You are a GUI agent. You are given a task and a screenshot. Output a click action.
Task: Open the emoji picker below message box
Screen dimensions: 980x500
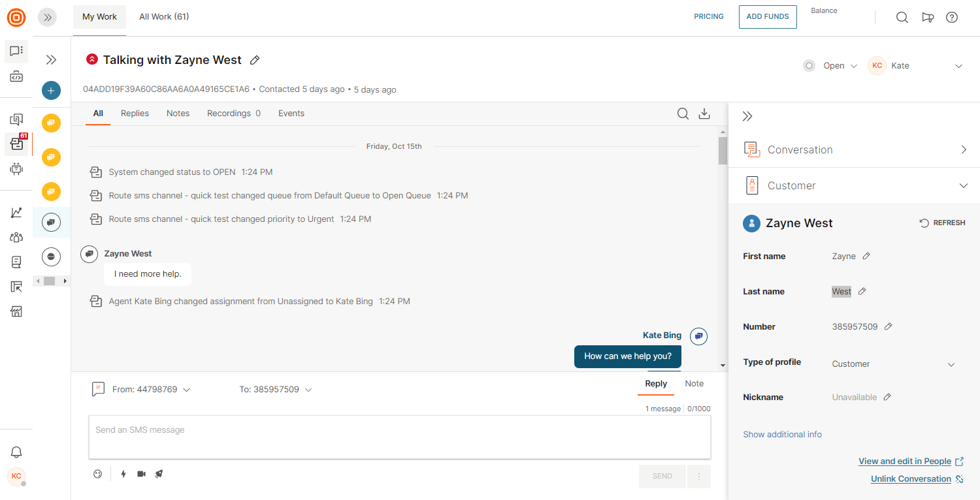tap(98, 474)
